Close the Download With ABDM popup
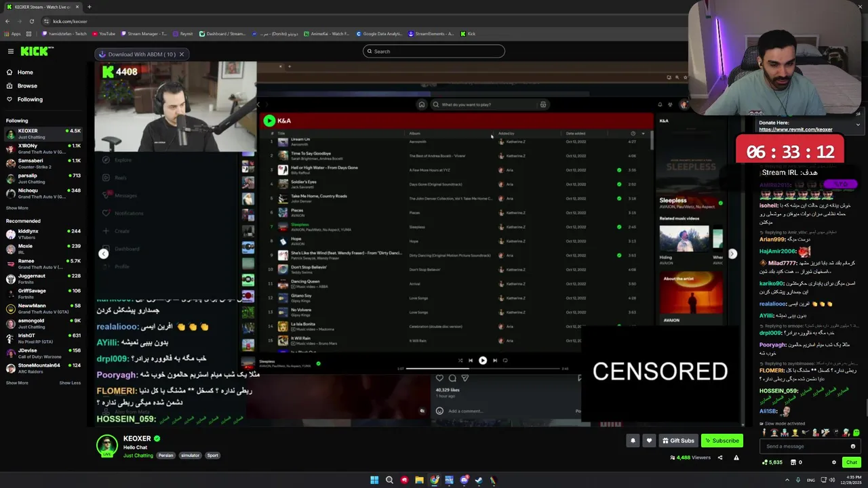Image resolution: width=868 pixels, height=488 pixels. coord(181,54)
